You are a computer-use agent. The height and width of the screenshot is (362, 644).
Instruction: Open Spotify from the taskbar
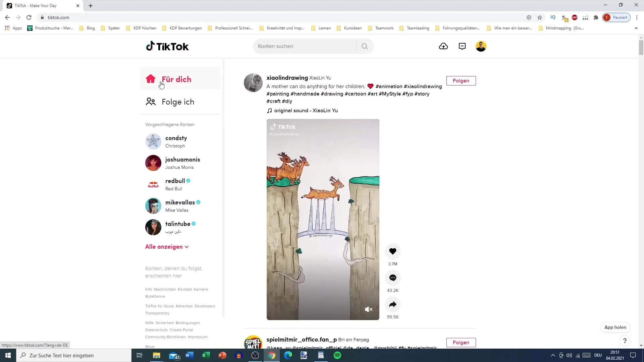click(x=337, y=355)
